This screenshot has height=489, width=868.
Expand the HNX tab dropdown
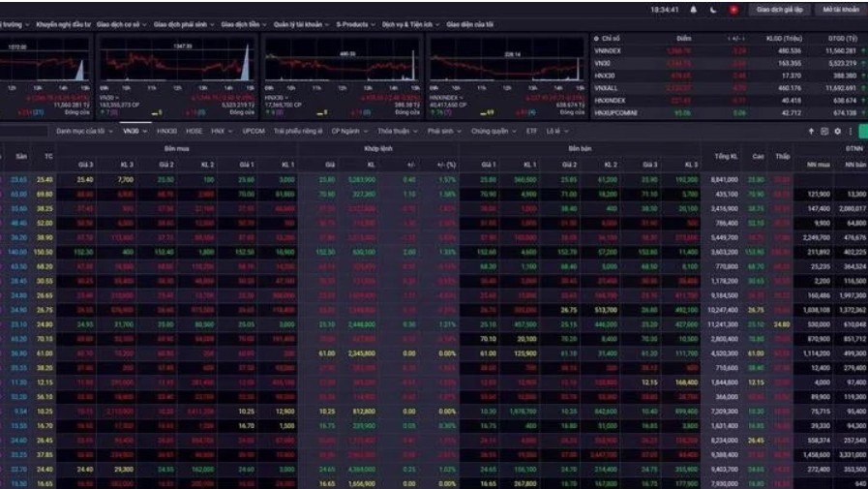[x=222, y=132]
